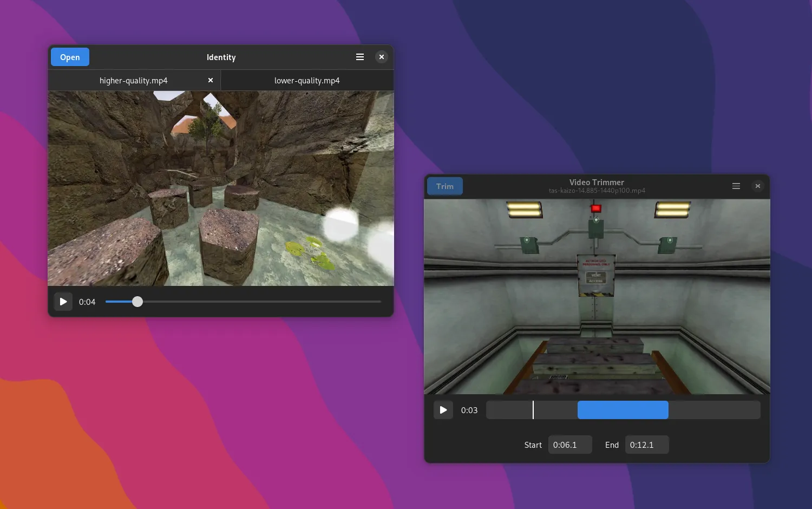Click the corridor video preview in Video Trimmer

[597, 297]
